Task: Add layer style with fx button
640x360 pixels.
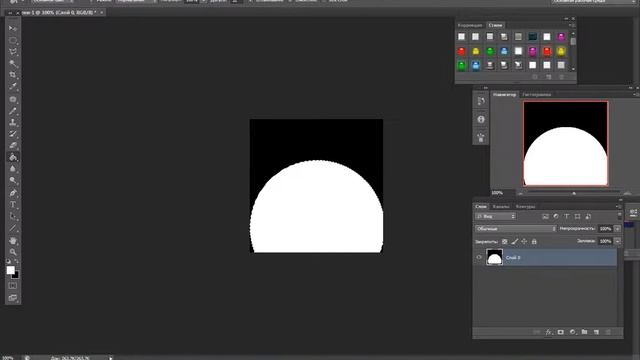Action: [549, 332]
